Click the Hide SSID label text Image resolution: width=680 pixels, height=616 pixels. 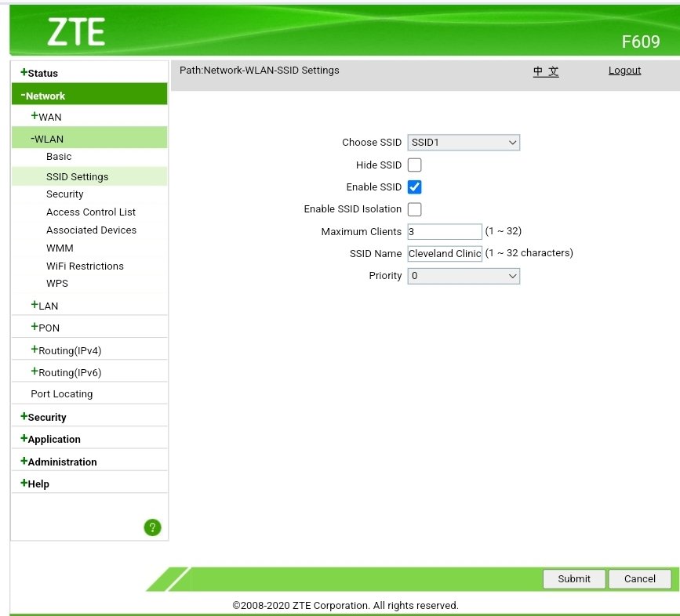[x=379, y=165]
